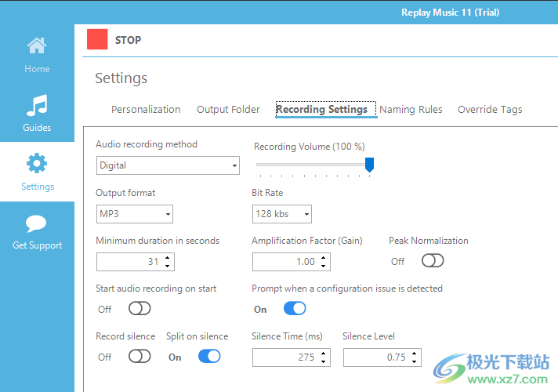Expand the Output format MP3 dropdown

[x=135, y=214]
